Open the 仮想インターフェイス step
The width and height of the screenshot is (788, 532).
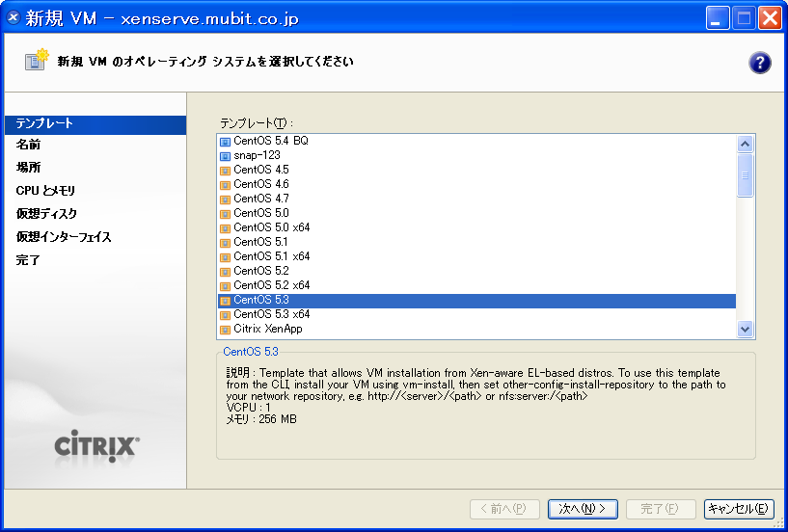[64, 237]
